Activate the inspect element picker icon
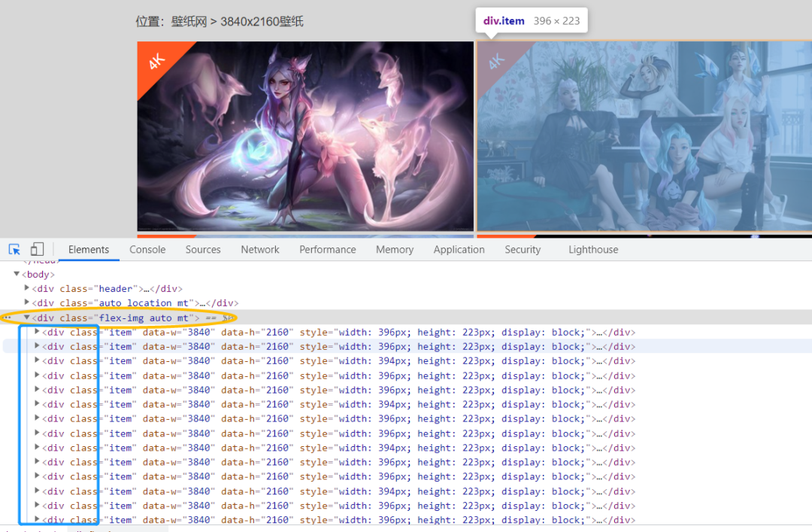 tap(14, 249)
